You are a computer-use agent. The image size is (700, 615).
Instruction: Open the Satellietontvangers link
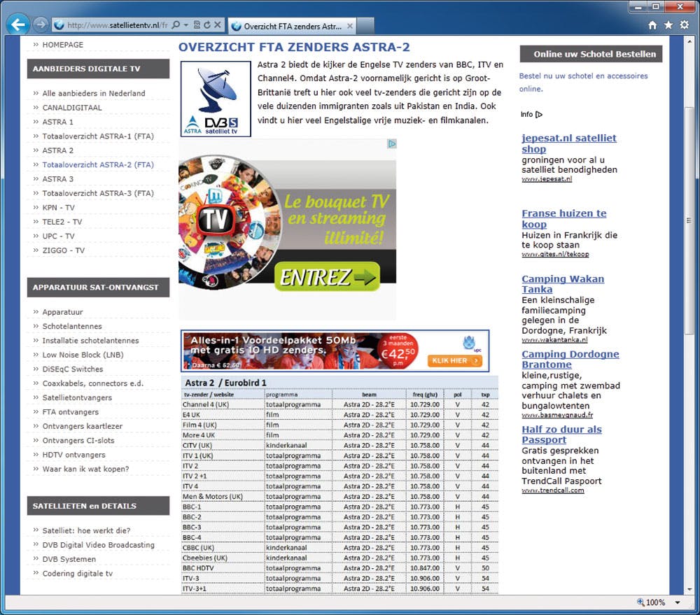[x=77, y=397]
